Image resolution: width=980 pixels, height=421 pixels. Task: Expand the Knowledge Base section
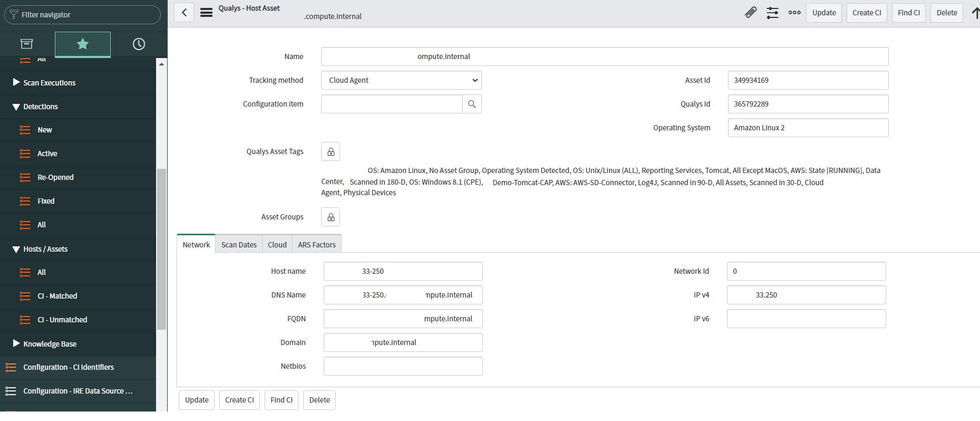(16, 343)
